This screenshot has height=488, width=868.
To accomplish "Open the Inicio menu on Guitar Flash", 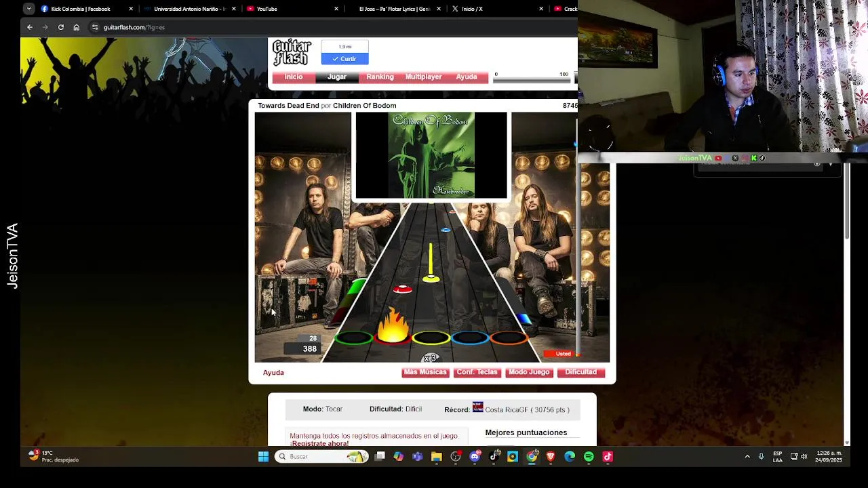I will (x=294, y=77).
